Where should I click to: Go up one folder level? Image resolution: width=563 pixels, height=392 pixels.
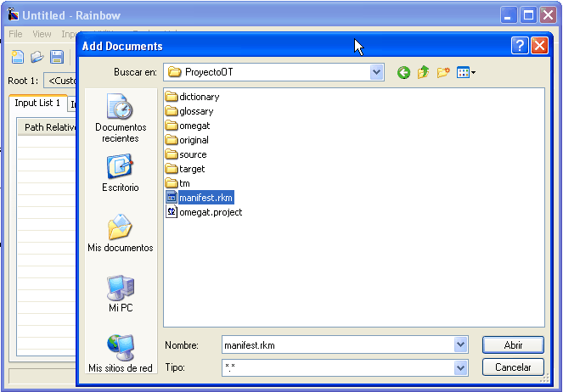(423, 73)
